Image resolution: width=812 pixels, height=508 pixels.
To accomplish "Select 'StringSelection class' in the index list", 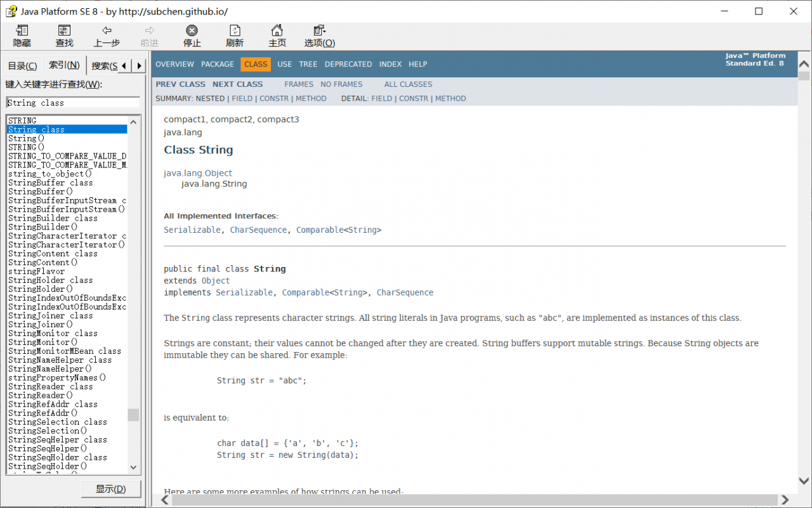I will tap(58, 422).
